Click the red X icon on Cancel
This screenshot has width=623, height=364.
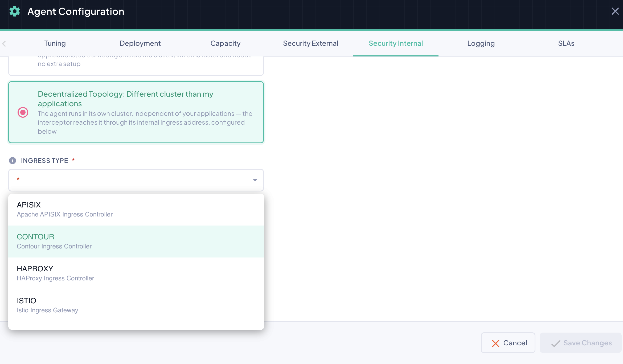(495, 343)
